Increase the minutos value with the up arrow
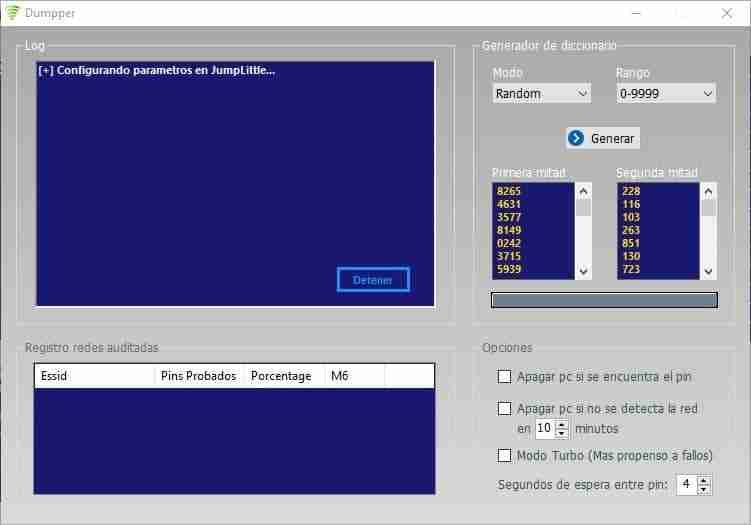This screenshot has height=525, width=751. coord(562,424)
